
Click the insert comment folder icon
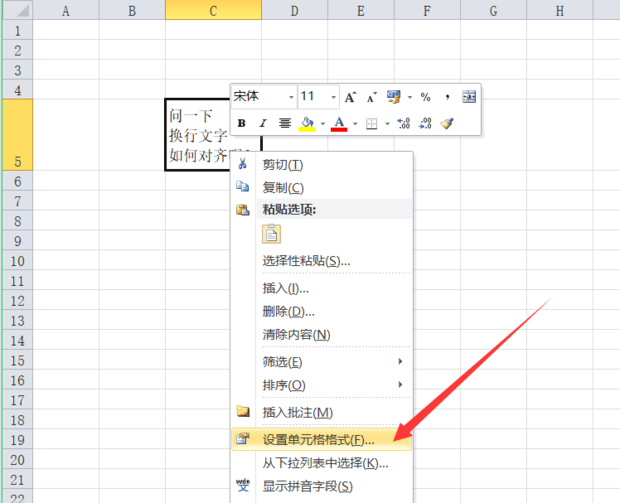[x=243, y=411]
